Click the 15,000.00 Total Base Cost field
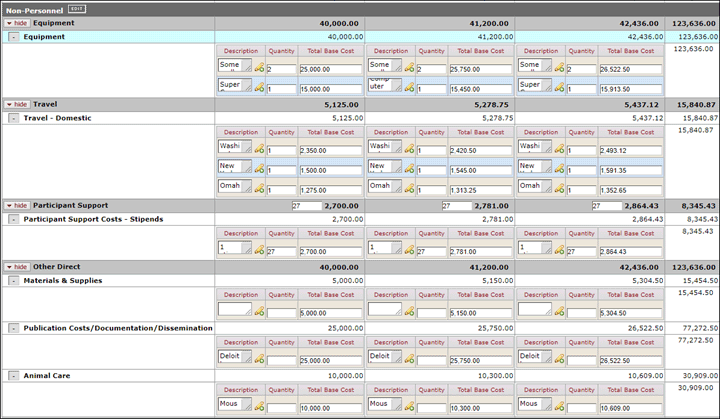This screenshot has height=419, width=720. click(x=331, y=89)
